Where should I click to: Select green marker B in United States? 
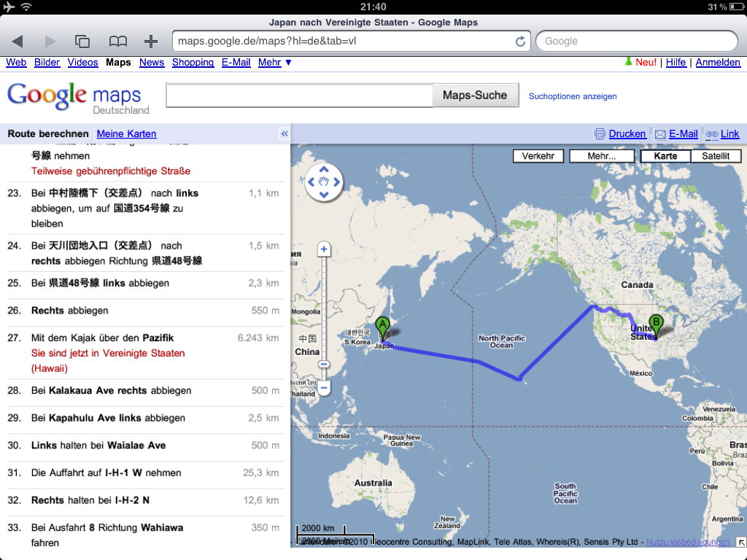point(656,327)
